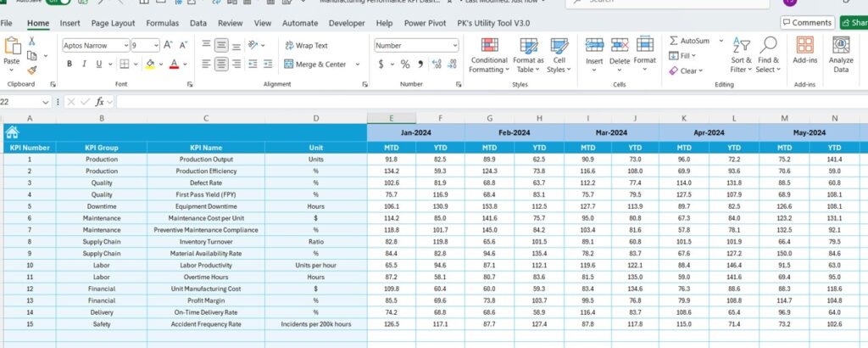
Task: Toggle Middle Align in Alignment group
Action: tap(221, 46)
